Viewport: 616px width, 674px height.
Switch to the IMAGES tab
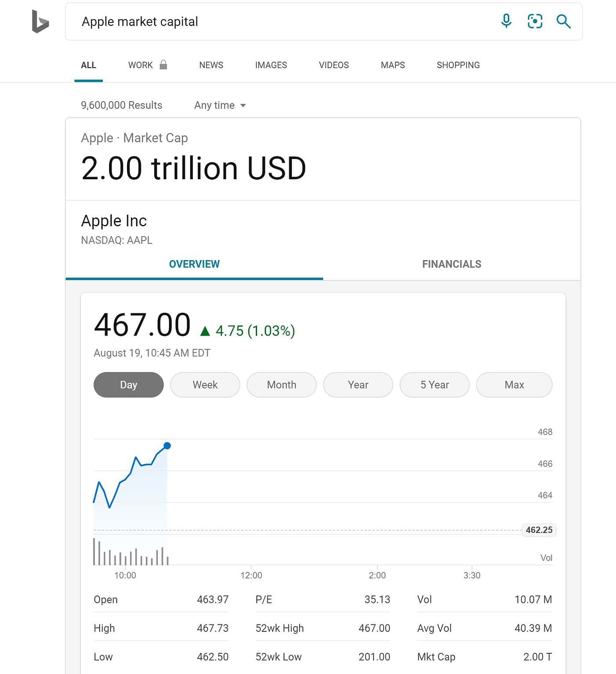271,65
